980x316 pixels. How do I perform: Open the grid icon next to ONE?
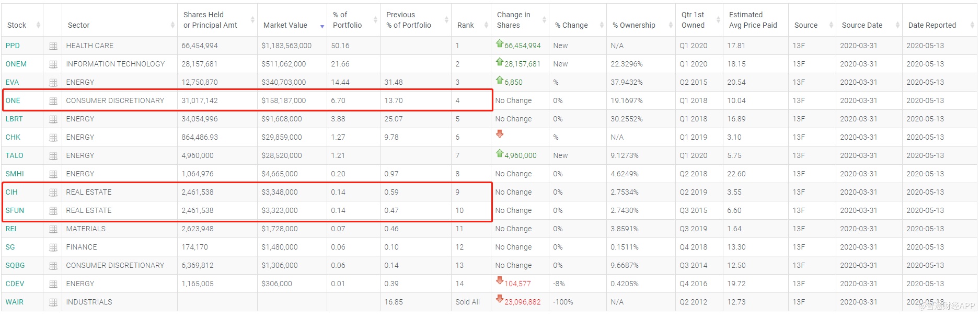[x=53, y=101]
